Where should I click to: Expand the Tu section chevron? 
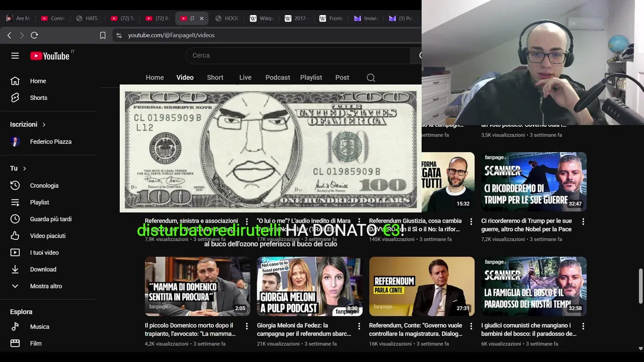[x=24, y=168]
